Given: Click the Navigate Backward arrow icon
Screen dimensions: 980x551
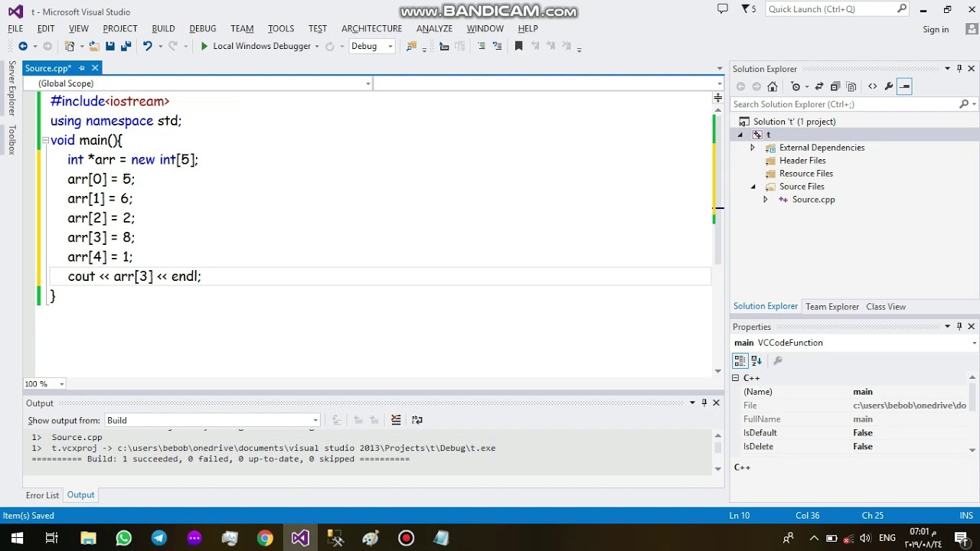Looking at the screenshot, I should coord(23,46).
